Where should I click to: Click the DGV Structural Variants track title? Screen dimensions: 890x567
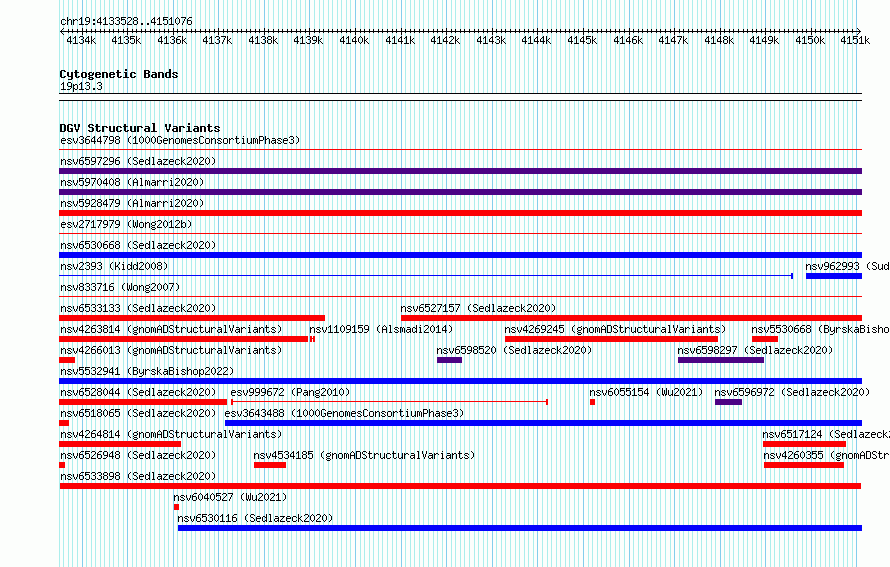click(140, 128)
